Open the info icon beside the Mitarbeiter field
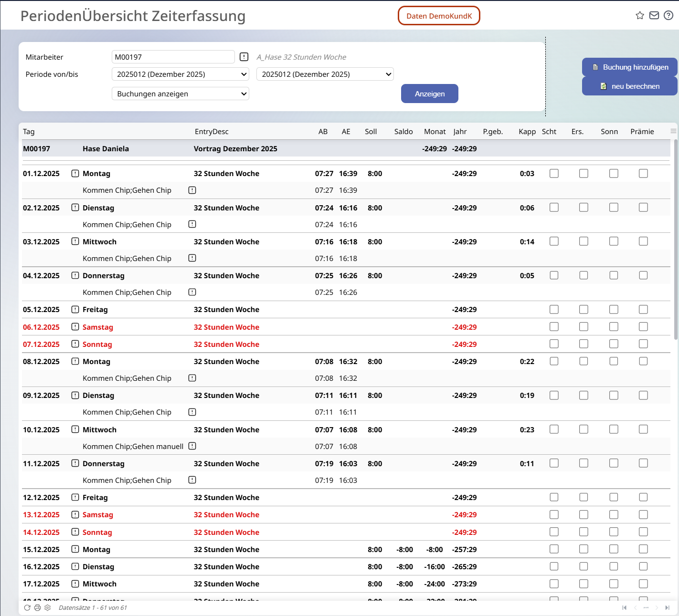679x616 pixels. 244,57
